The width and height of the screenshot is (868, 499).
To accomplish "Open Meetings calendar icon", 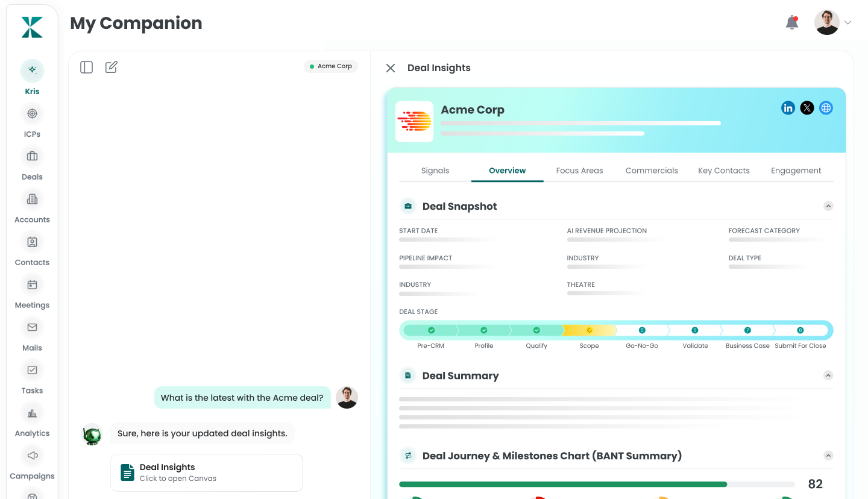I will pyautogui.click(x=32, y=284).
